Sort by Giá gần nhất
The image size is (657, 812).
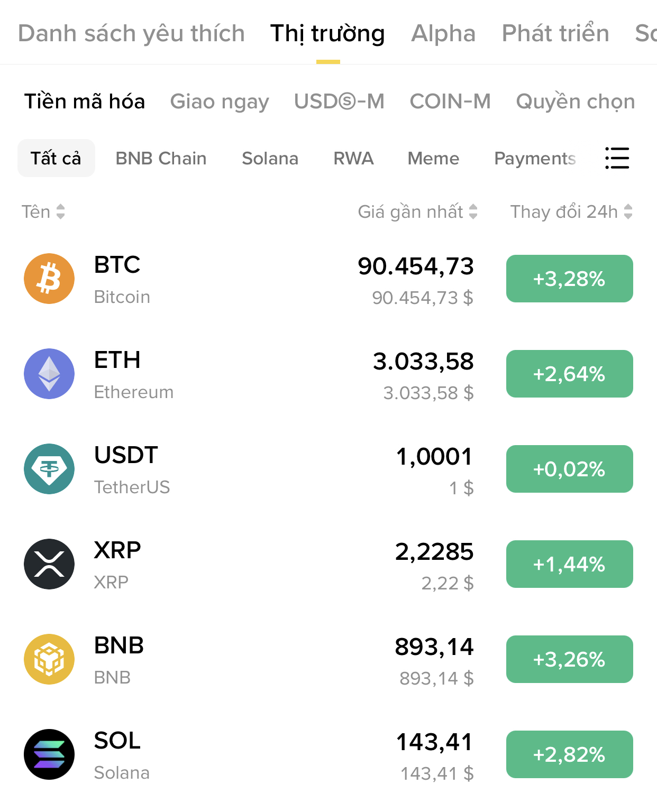coord(417,212)
